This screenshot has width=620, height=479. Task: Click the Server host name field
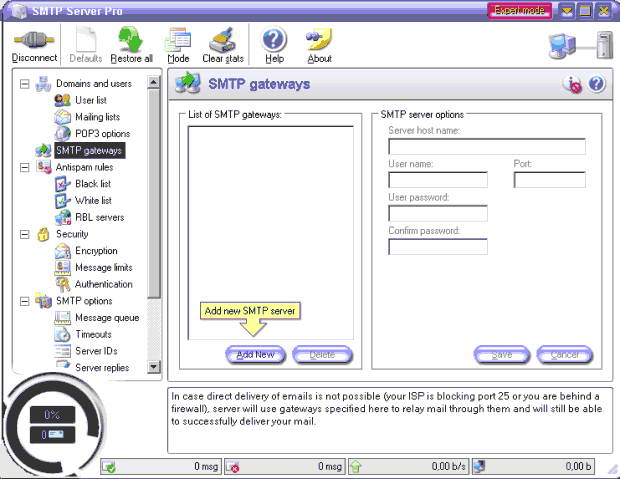(x=487, y=146)
